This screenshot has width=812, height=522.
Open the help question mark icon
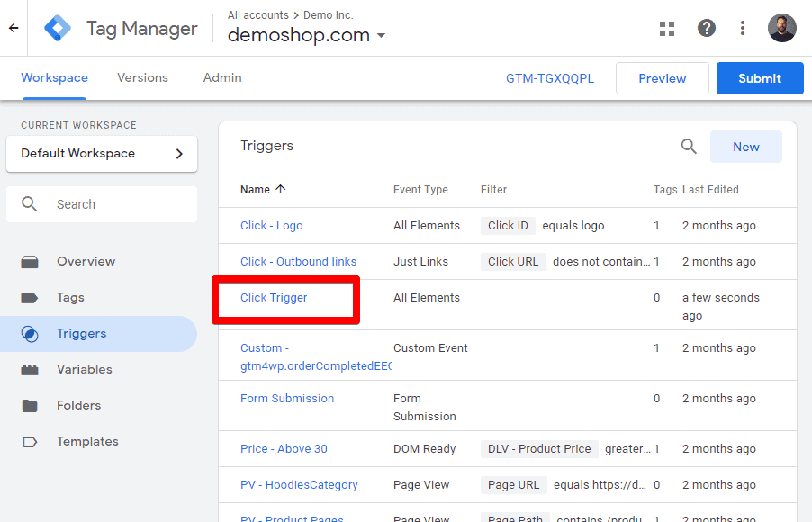click(x=707, y=29)
